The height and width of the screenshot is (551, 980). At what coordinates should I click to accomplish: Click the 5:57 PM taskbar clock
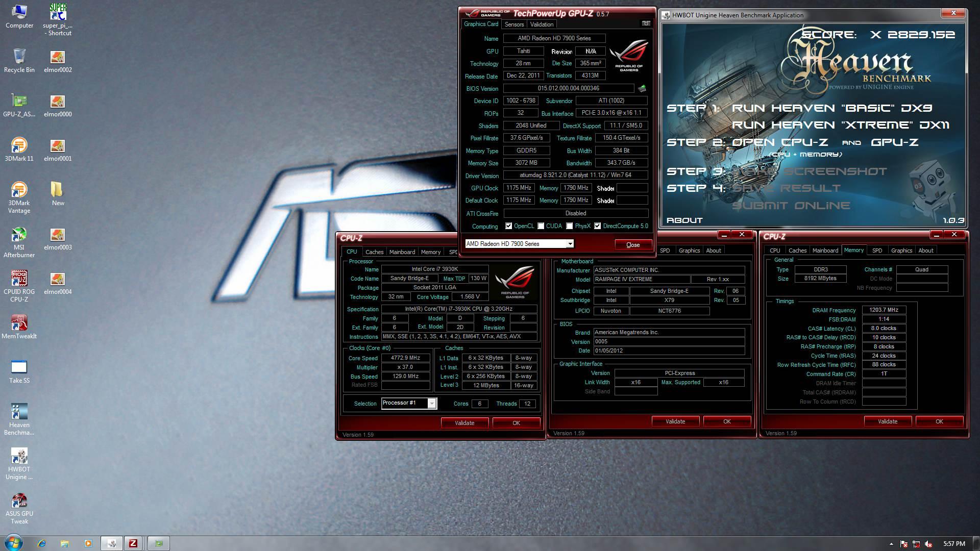(954, 544)
